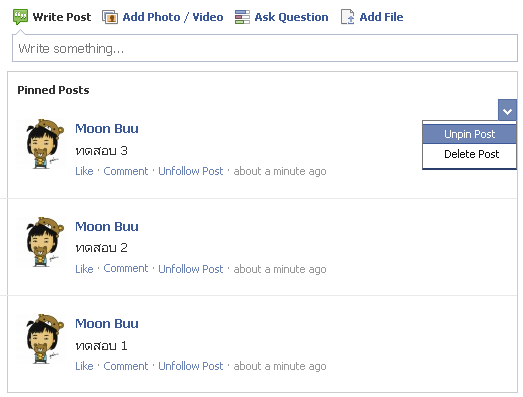Unfollow Post on the ทดสอบ 3 entry
Viewport: 523px width, 397px height.
coord(190,171)
